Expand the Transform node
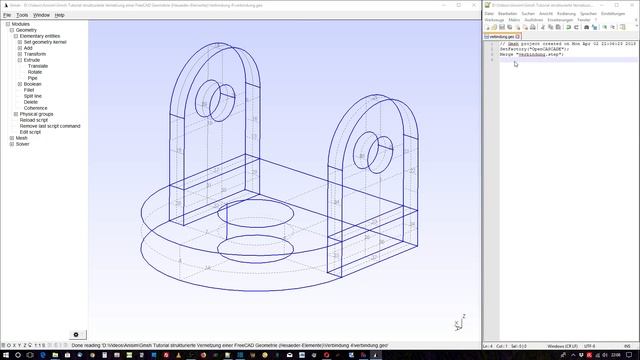 point(20,54)
